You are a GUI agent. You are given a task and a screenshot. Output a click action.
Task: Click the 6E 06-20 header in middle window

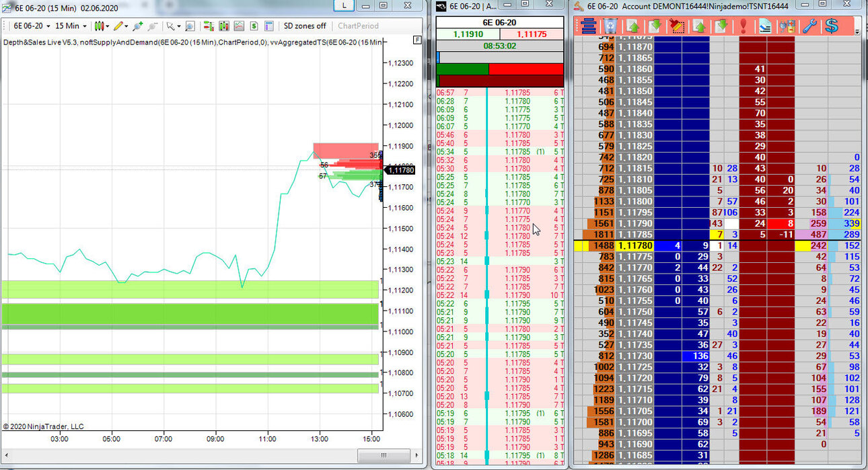[x=500, y=22]
